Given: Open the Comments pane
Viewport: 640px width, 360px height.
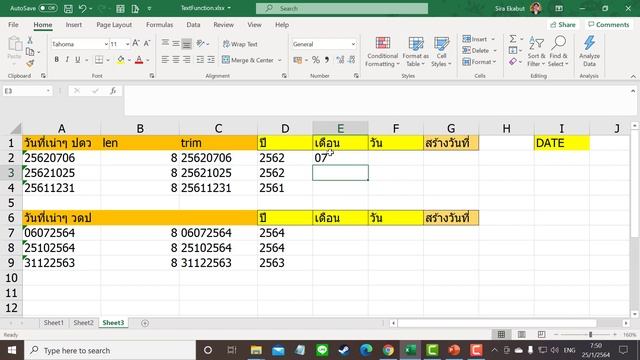Looking at the screenshot, I should coord(609,25).
